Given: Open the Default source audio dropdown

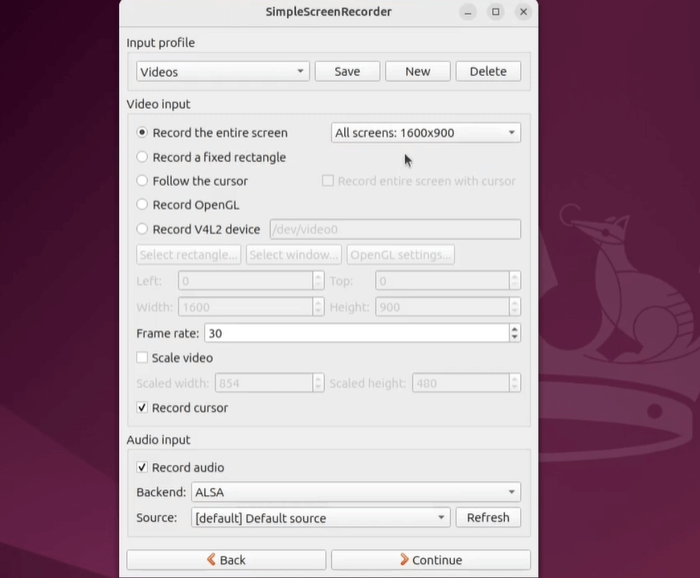Looking at the screenshot, I should (x=321, y=518).
